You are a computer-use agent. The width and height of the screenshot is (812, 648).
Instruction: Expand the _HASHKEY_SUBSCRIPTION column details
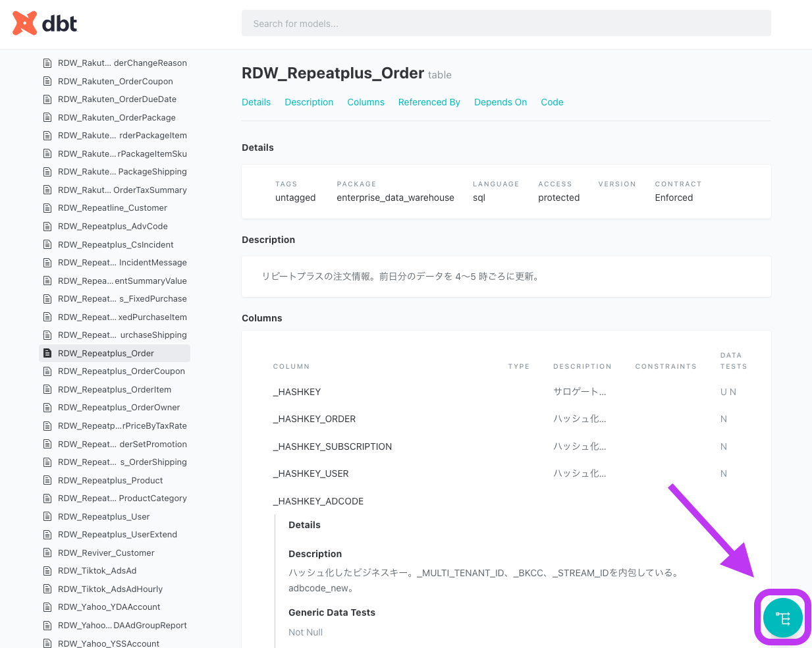332,446
